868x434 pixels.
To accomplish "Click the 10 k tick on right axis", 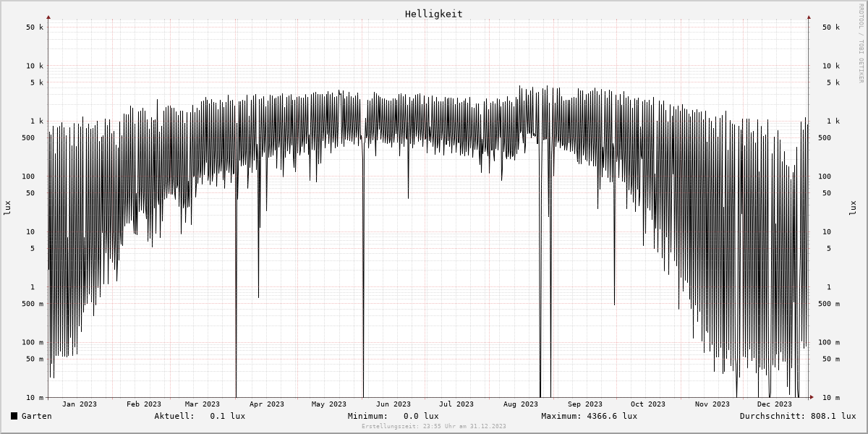I will (831, 66).
